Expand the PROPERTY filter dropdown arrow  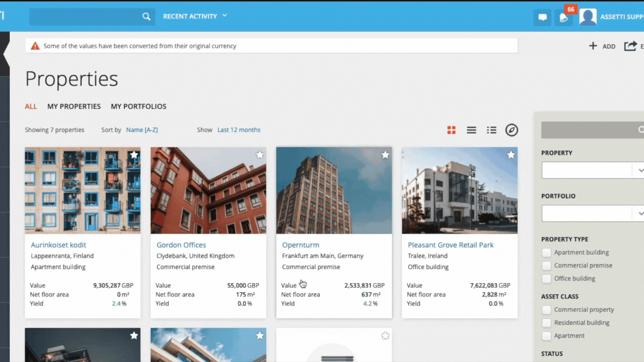click(x=640, y=170)
